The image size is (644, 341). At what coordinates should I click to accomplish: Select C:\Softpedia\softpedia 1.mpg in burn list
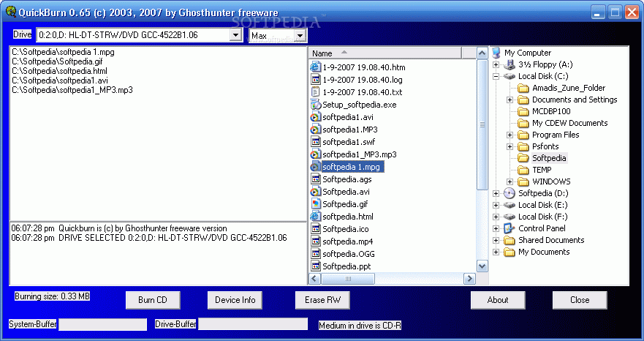[63, 52]
